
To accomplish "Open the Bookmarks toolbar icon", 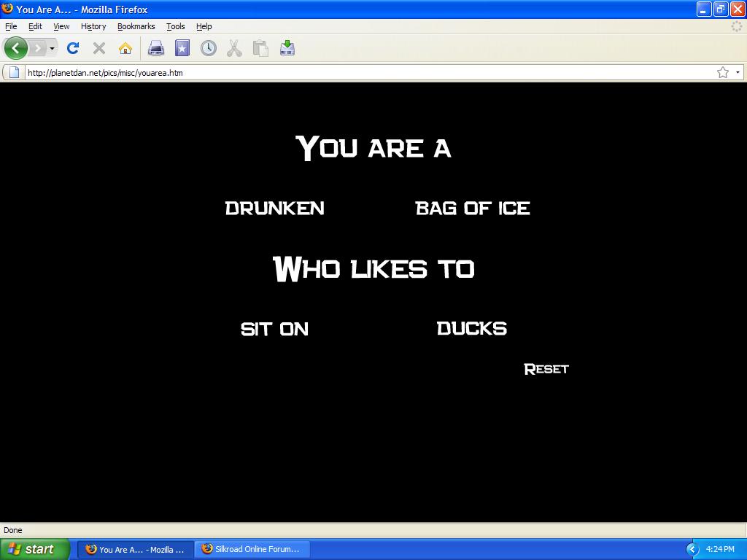I will [182, 49].
